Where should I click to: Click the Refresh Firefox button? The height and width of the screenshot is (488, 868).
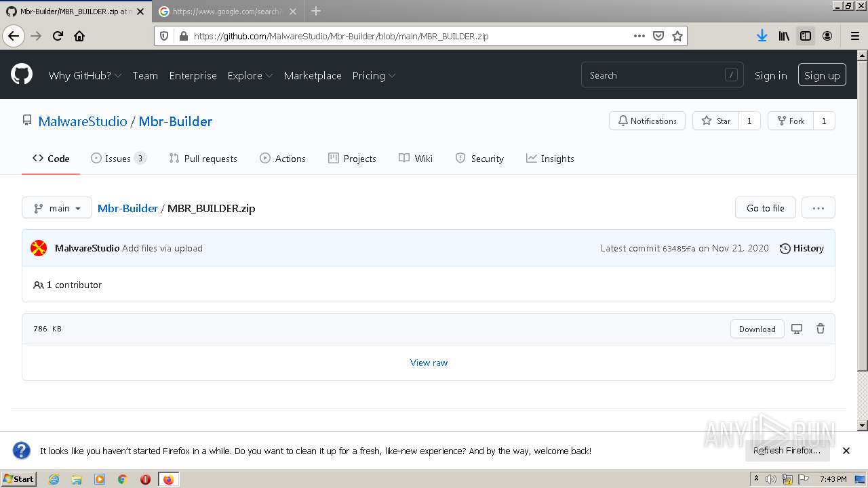[x=787, y=451]
